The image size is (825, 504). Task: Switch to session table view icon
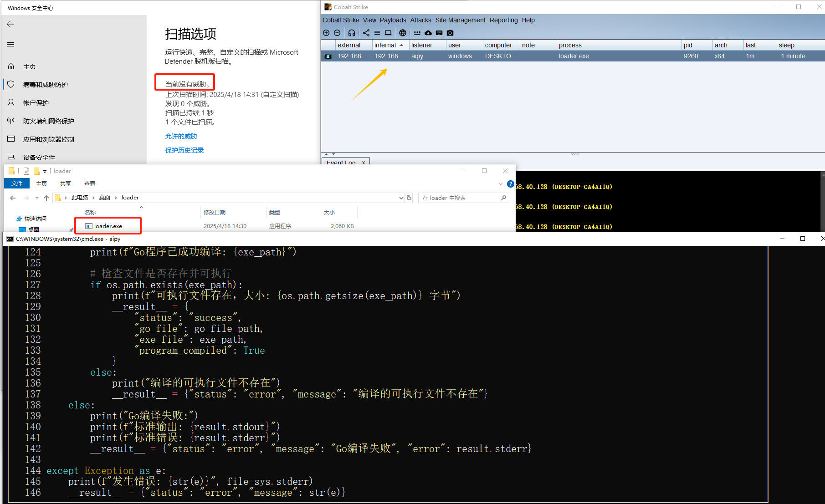377,33
